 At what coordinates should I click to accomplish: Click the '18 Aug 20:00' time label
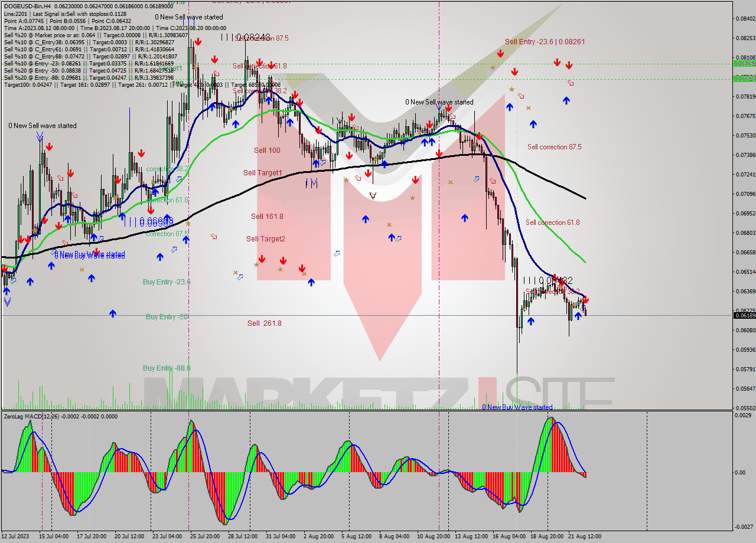click(x=546, y=537)
